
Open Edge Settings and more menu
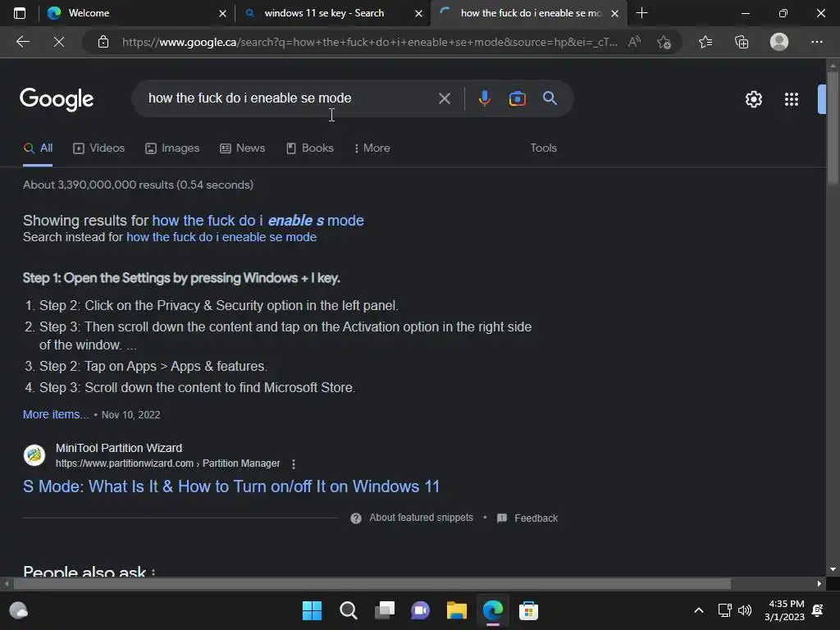point(816,42)
